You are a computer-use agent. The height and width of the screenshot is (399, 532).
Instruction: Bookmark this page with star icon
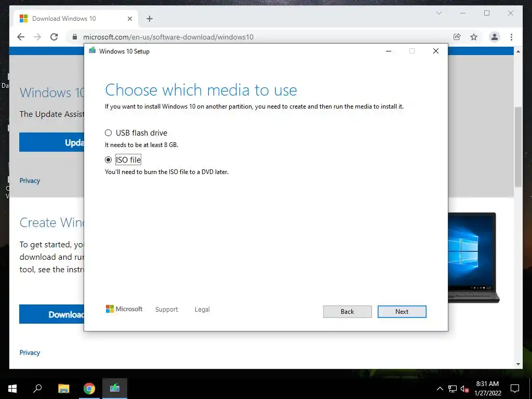tap(474, 37)
